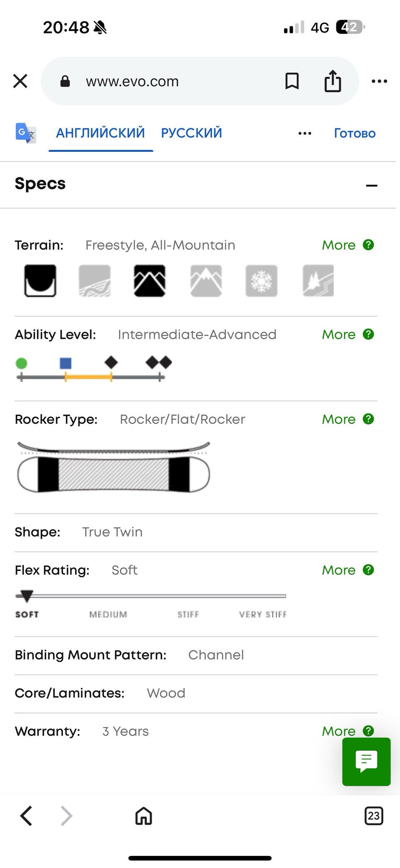This screenshot has width=400, height=868.
Task: Click the Flex Rating slider marker
Action: [x=27, y=596]
